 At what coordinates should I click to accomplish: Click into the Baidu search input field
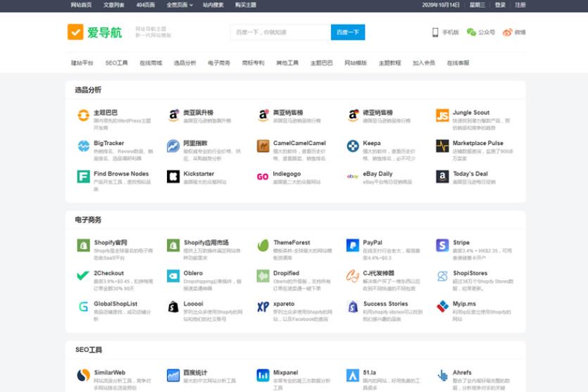(280, 32)
